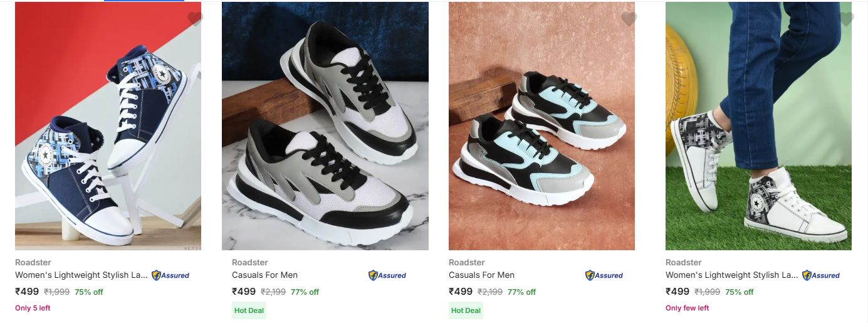868x323 pixels.
Task: Add white high-top sneakers on grass to wishlist
Action: (845, 19)
